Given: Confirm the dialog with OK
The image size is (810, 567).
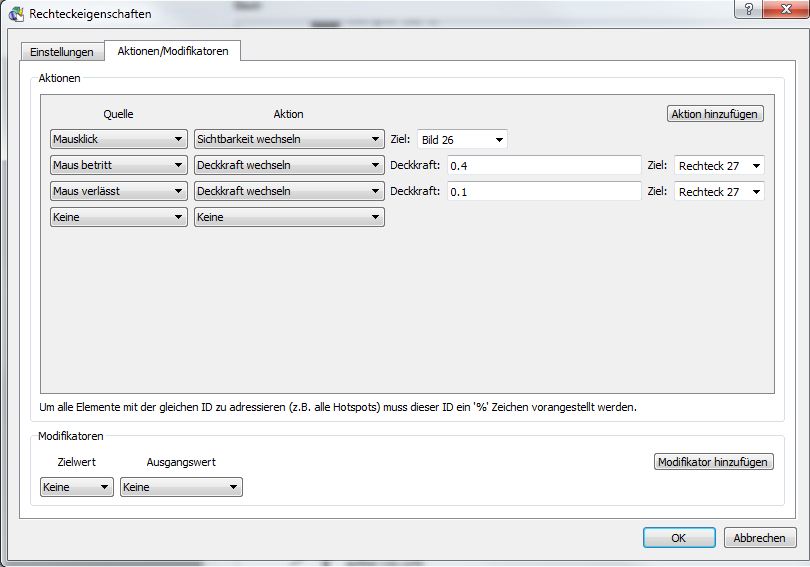Looking at the screenshot, I should tap(679, 538).
